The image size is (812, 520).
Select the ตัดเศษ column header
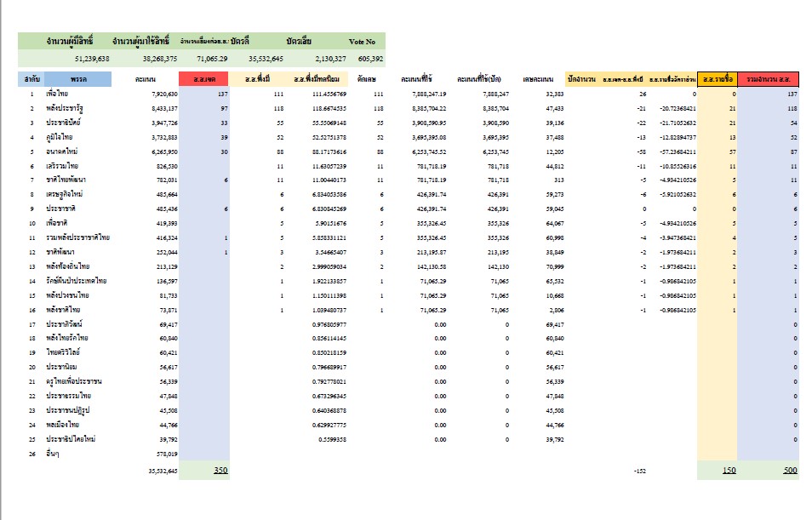point(366,79)
